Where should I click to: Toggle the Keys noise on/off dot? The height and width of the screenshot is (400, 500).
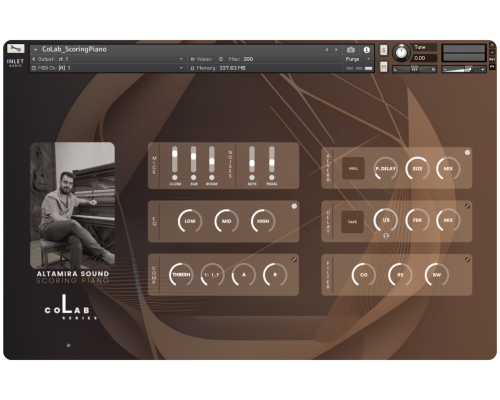(x=252, y=177)
